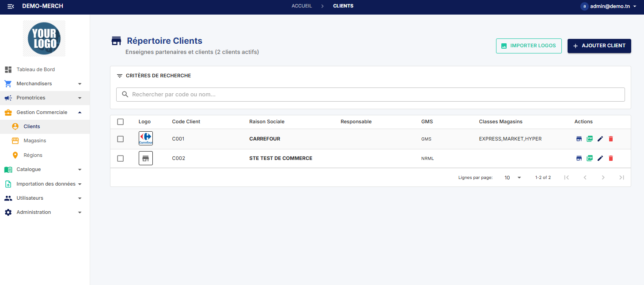Open the Lignes par page dropdown
Screen dimensions: 644x285
(513, 178)
